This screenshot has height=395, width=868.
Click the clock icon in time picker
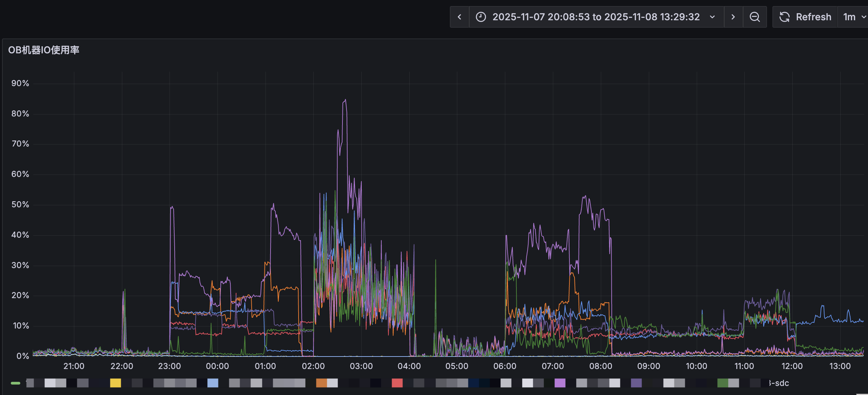coord(481,17)
